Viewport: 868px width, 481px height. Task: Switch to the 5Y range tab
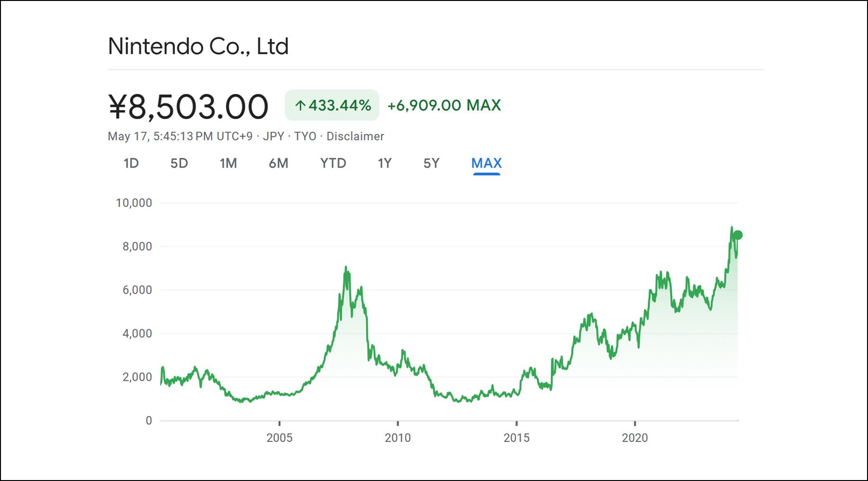[x=432, y=163]
